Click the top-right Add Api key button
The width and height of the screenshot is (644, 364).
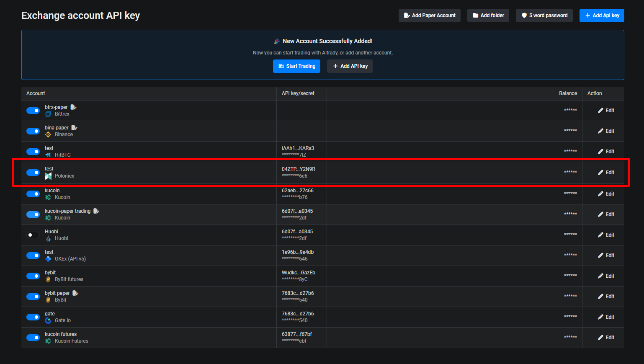pos(602,15)
